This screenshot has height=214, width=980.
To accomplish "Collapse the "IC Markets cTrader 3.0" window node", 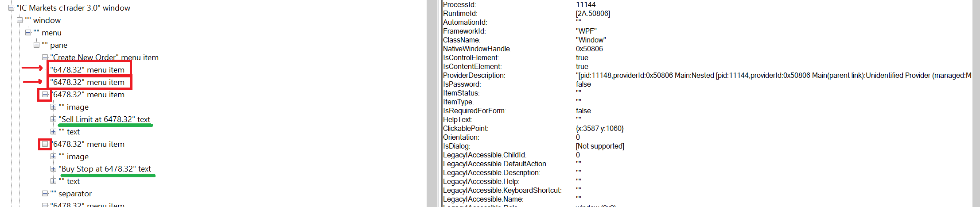I will (x=12, y=8).
